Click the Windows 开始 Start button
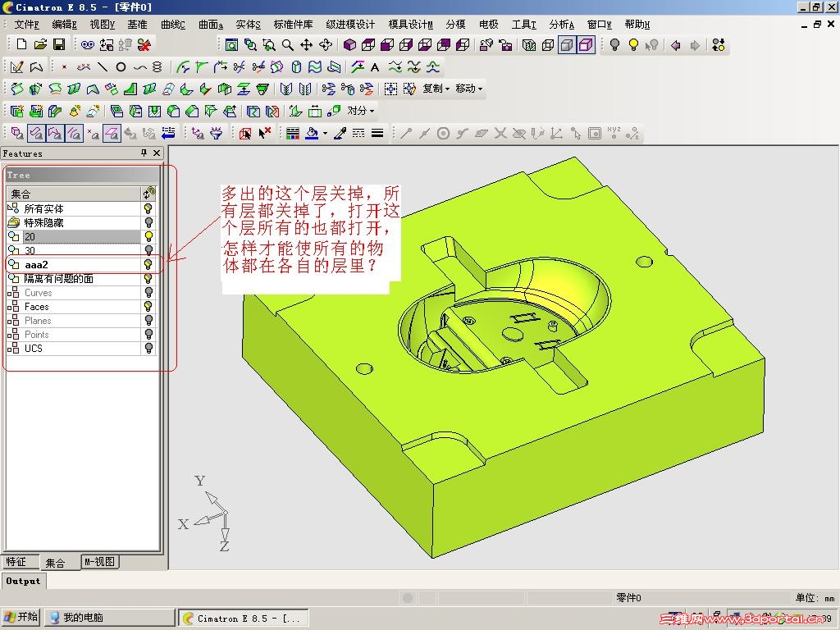The width and height of the screenshot is (840, 630). [21, 617]
